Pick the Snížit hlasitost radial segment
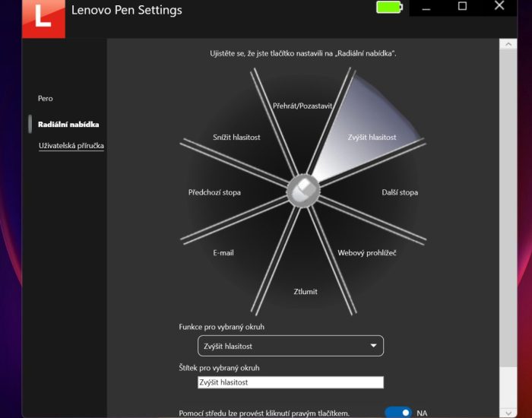The width and height of the screenshot is (532, 418). (236, 138)
